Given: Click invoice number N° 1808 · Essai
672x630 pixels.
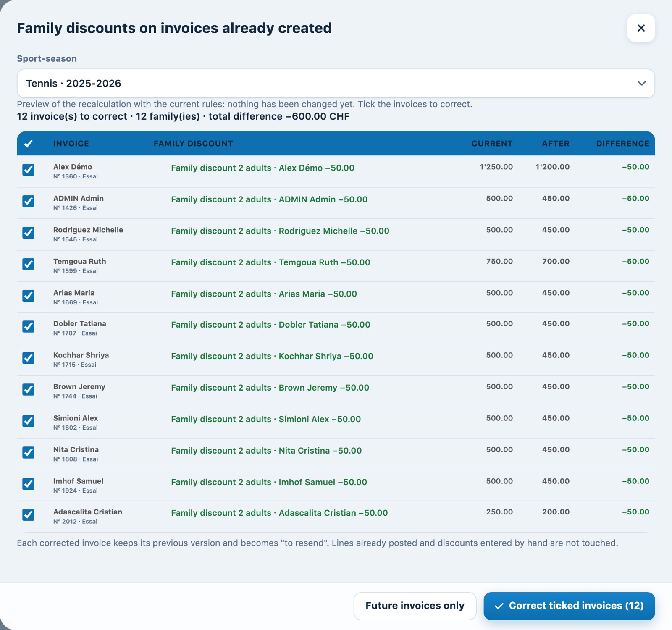Looking at the screenshot, I should [76, 459].
